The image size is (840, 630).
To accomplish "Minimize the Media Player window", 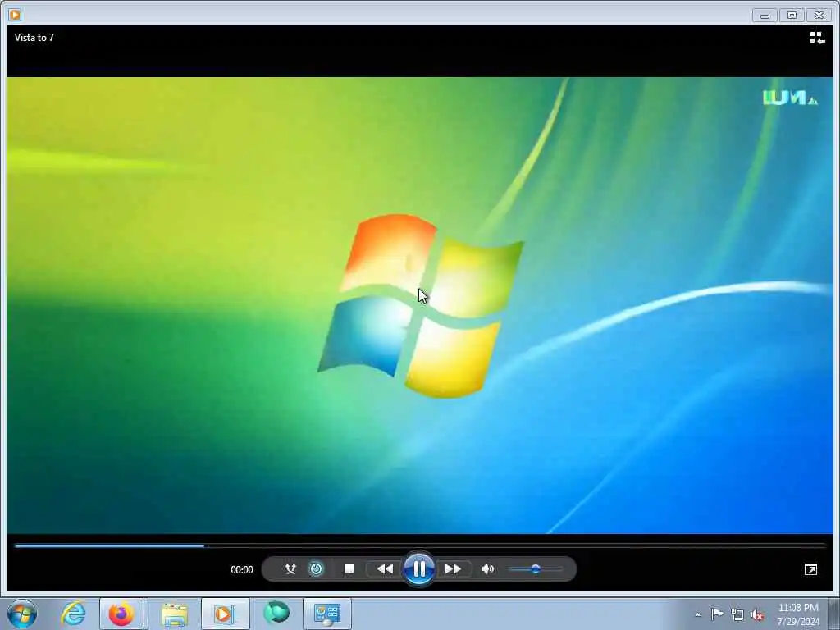I will point(765,15).
